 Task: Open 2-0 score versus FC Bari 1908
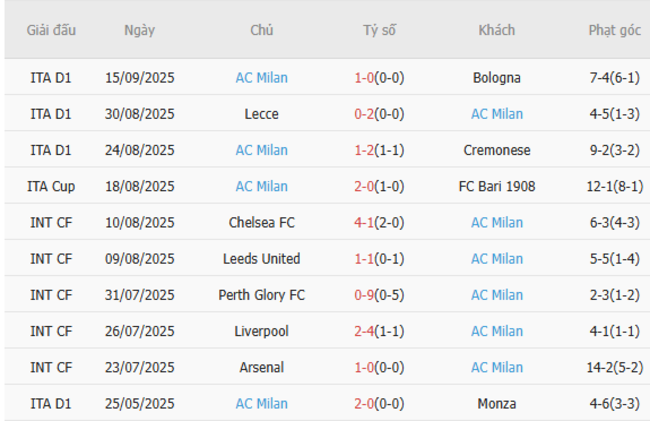point(366,186)
